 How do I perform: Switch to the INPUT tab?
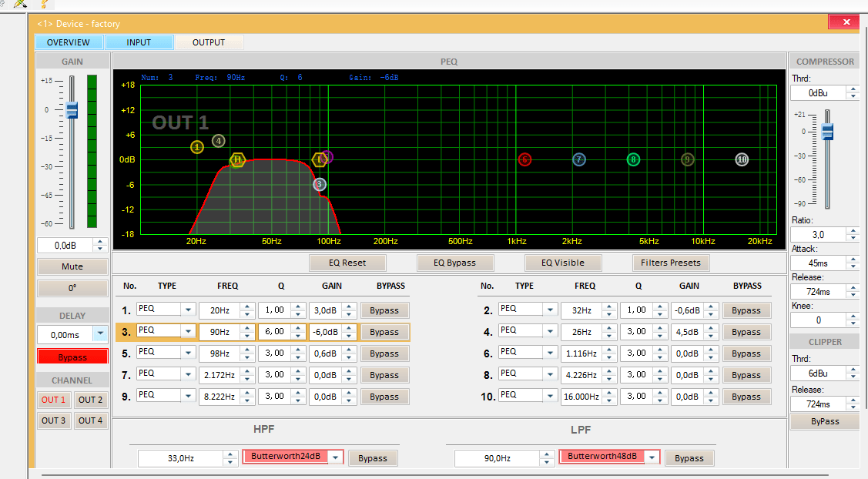pyautogui.click(x=139, y=42)
